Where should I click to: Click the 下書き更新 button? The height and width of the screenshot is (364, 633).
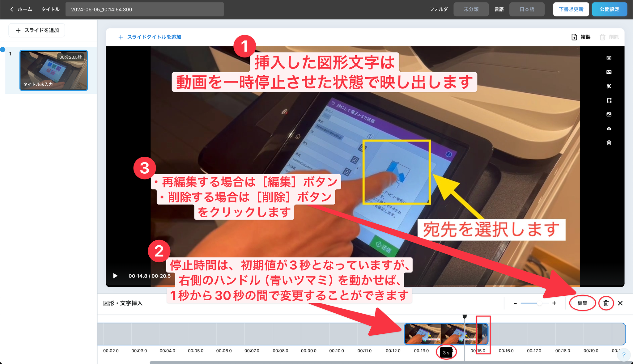(571, 9)
